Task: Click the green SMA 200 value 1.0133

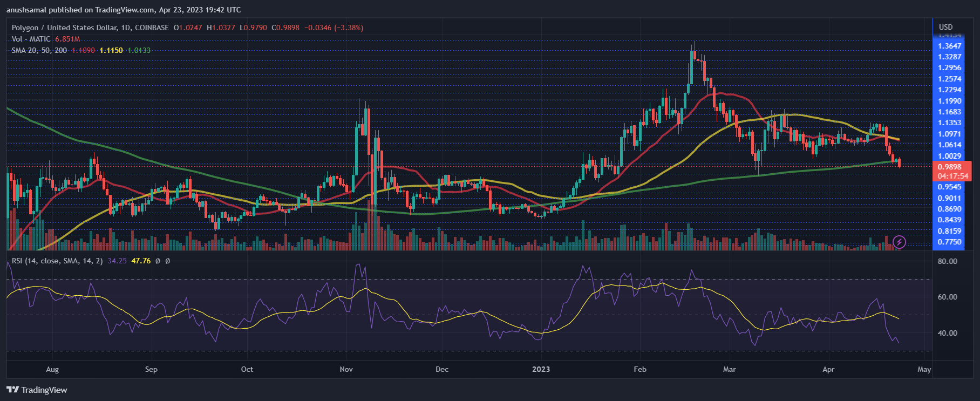Action: 139,50
